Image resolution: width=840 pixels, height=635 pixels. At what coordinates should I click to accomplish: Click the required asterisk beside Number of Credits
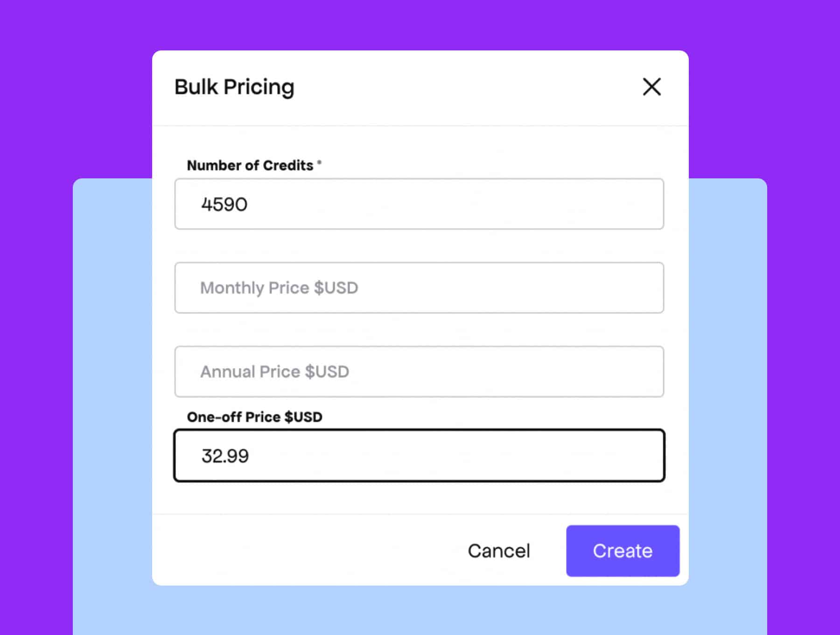point(319,162)
